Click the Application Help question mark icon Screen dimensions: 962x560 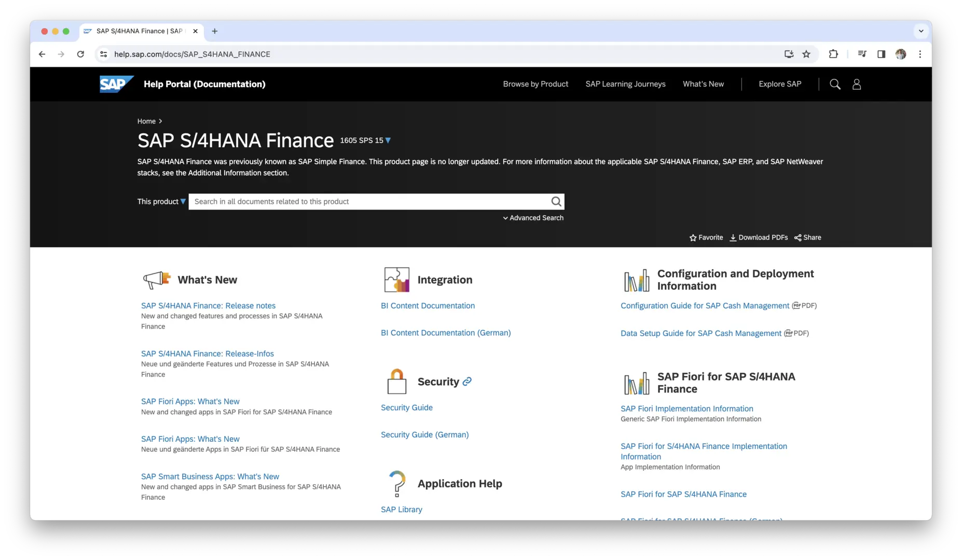[x=397, y=483]
